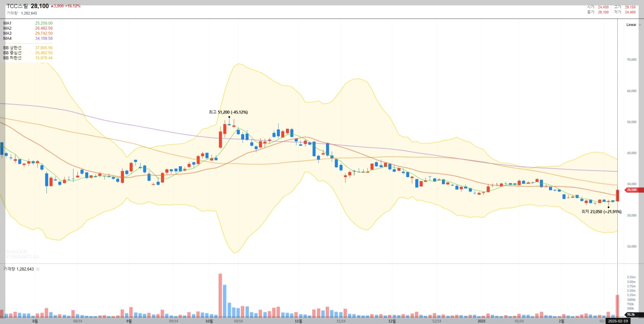Screen dimensions: 644x324
Task: Click the 08/14 date axis label
Action: 77,321
